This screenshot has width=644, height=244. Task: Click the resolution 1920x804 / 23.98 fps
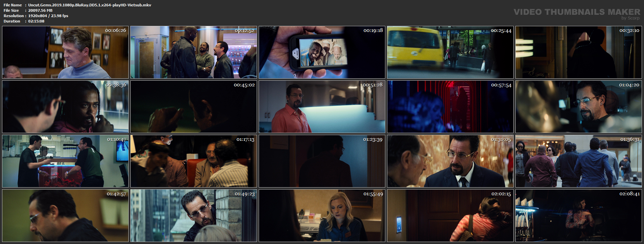48,16
